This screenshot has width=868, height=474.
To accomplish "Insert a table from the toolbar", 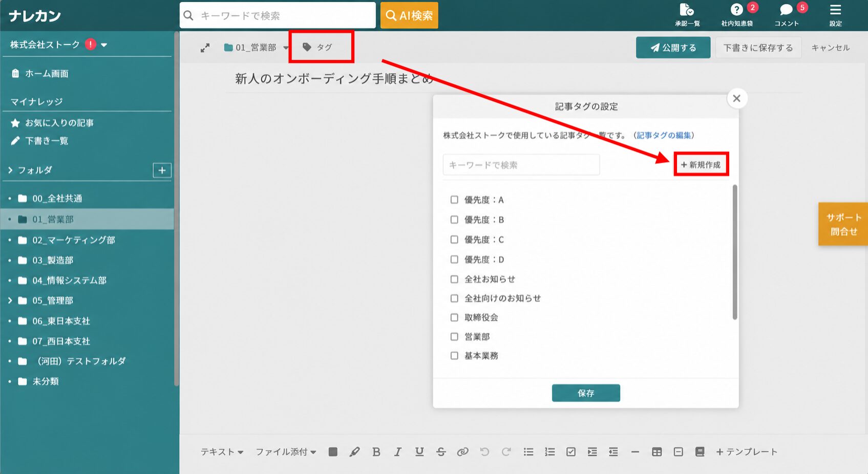I will tap(657, 451).
